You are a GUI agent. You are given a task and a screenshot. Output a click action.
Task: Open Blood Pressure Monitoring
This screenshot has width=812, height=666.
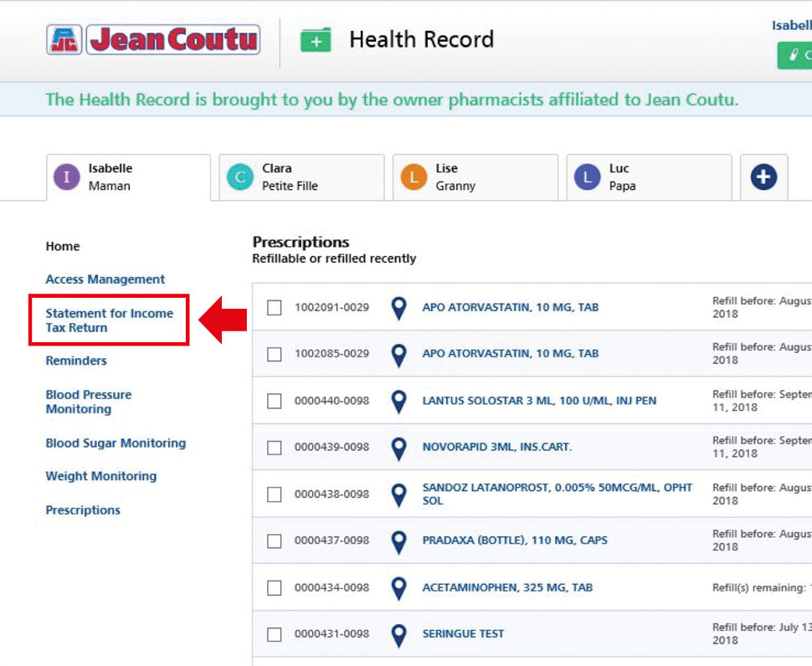coord(89,402)
